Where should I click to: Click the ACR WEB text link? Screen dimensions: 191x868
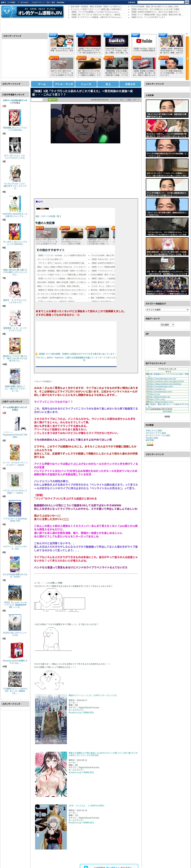tap(167, 411)
